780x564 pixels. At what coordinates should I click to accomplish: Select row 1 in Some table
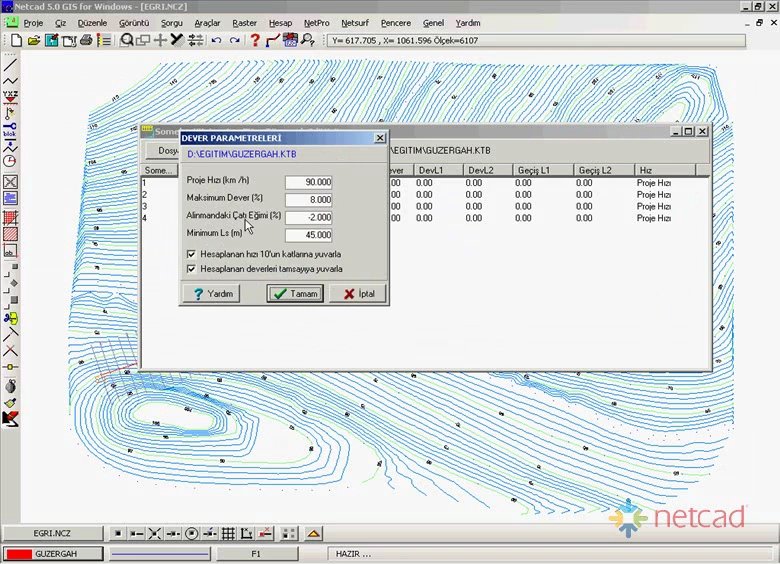click(425, 183)
